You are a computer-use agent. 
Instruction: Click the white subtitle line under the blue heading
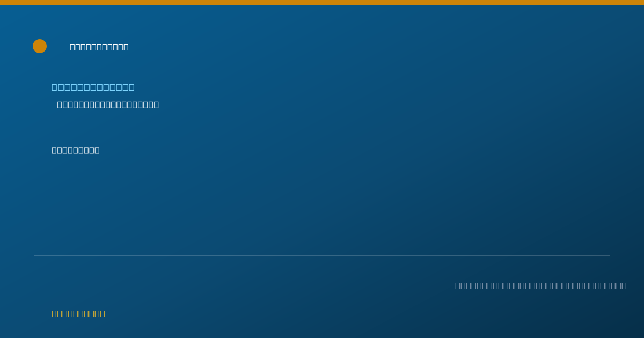[108, 105]
